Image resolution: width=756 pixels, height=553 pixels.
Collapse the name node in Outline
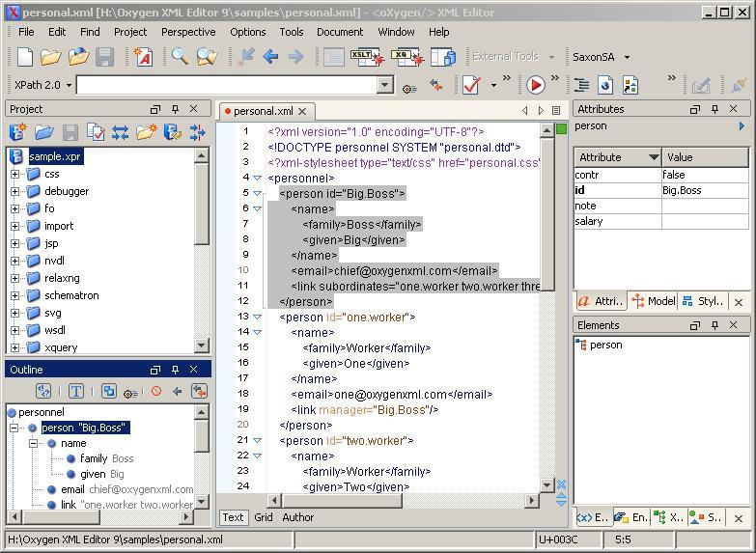point(33,443)
